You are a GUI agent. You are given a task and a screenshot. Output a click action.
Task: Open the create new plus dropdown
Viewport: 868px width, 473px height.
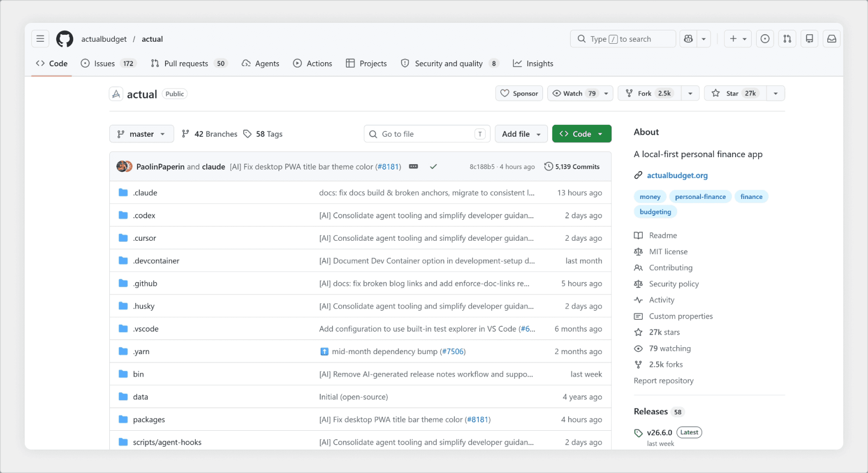click(738, 39)
